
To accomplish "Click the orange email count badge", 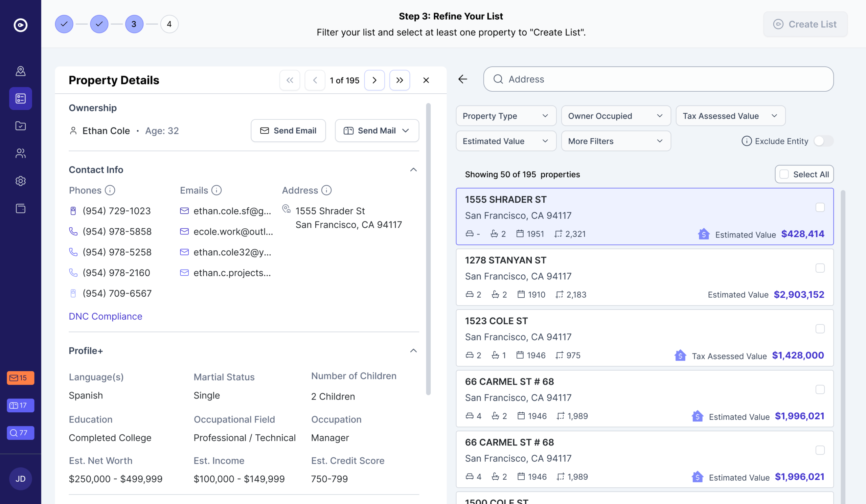I will [20, 377].
